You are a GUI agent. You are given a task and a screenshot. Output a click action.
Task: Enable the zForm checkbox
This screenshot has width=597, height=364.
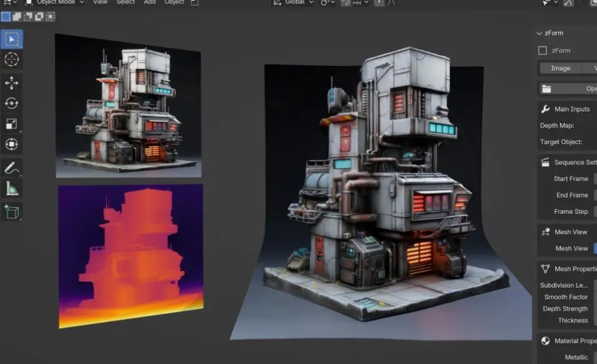pos(544,50)
